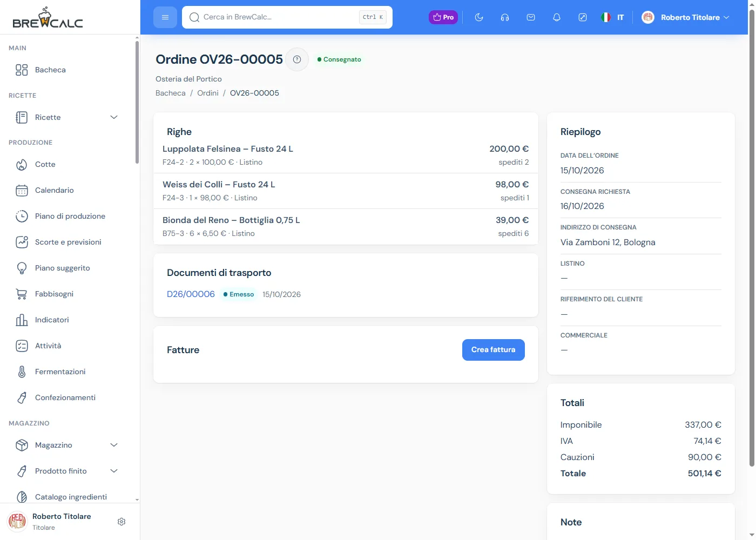This screenshot has width=756, height=540.
Task: Click the Pro badge button
Action: (x=443, y=17)
